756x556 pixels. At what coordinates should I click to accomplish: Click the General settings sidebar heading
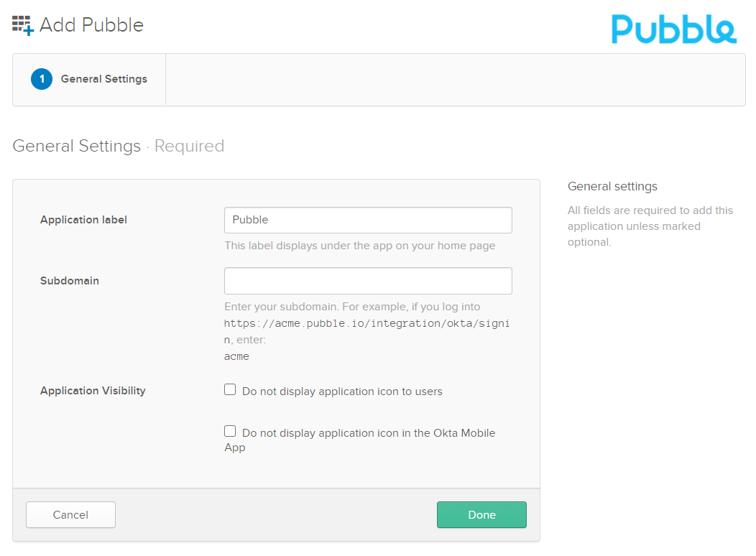[612, 187]
